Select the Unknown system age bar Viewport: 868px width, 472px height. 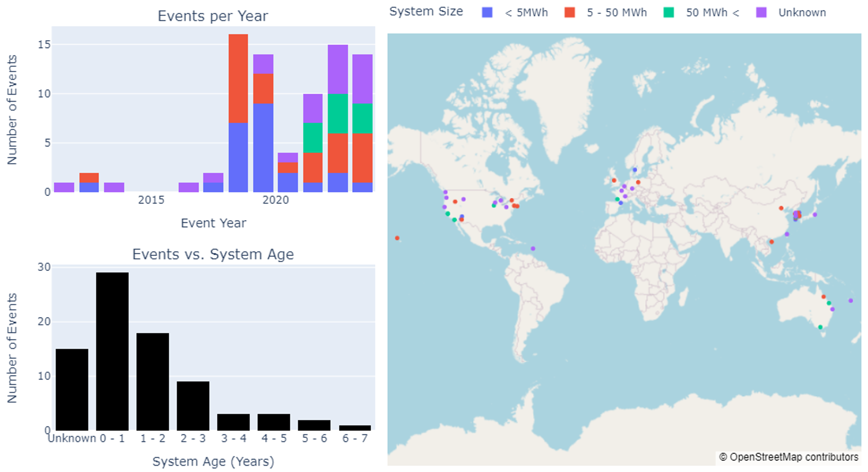72,389
